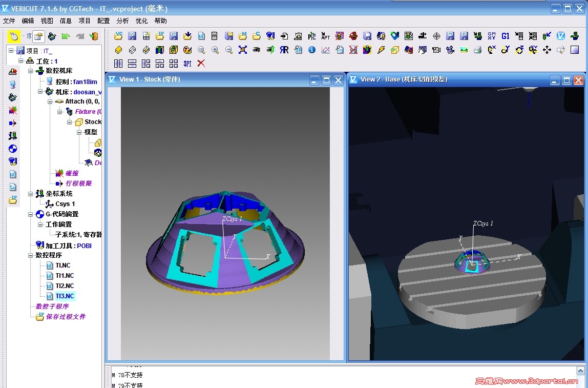The height and width of the screenshot is (388, 588).
Task: Click the printer toolbar icon
Action: coord(478,50)
